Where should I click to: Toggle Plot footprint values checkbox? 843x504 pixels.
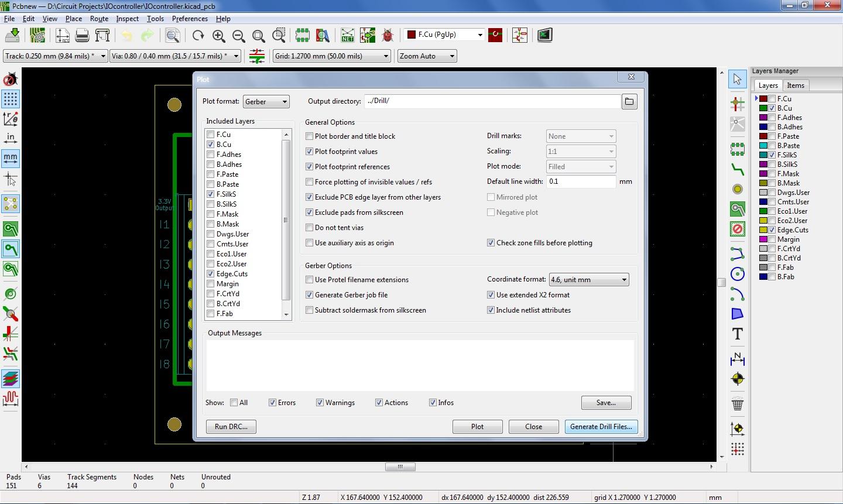[310, 152]
